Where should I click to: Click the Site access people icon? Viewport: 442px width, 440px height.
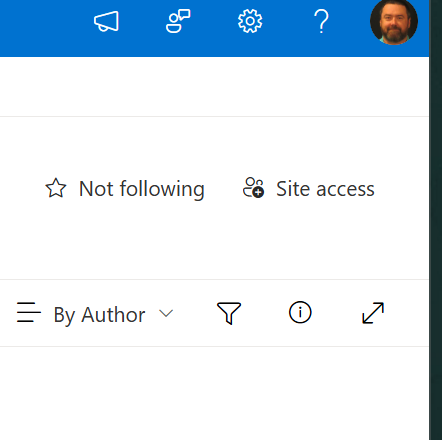coord(253,188)
